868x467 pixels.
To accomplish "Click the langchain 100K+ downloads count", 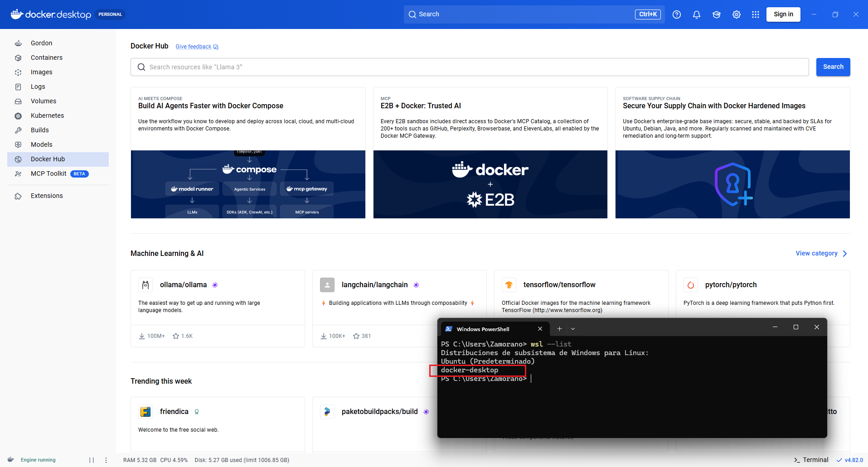I will (333, 336).
